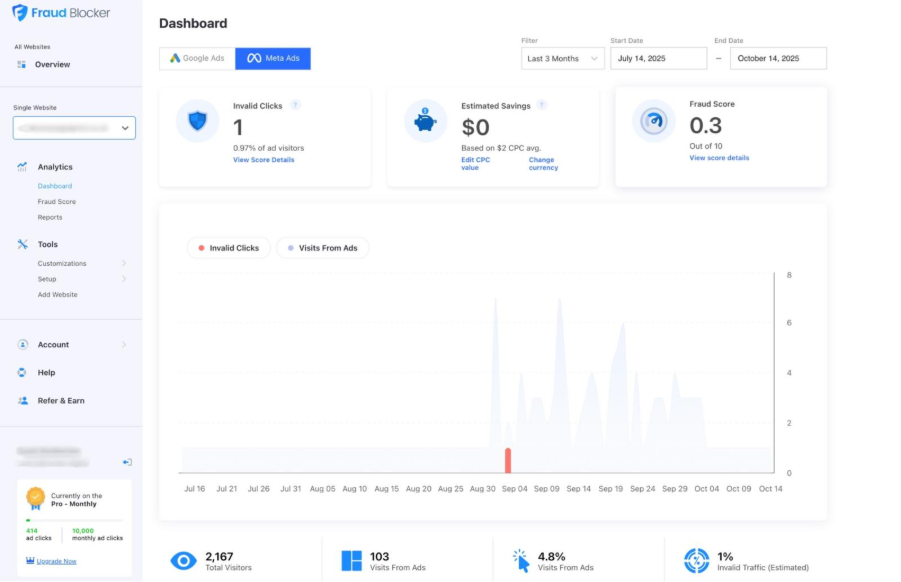Click the Total Visitors eye icon
This screenshot has height=582, width=901.
[x=182, y=560]
